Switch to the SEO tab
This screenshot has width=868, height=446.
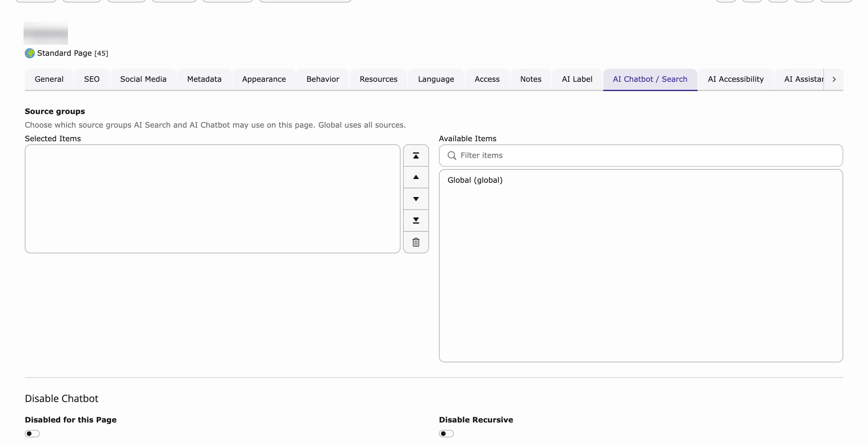point(92,79)
